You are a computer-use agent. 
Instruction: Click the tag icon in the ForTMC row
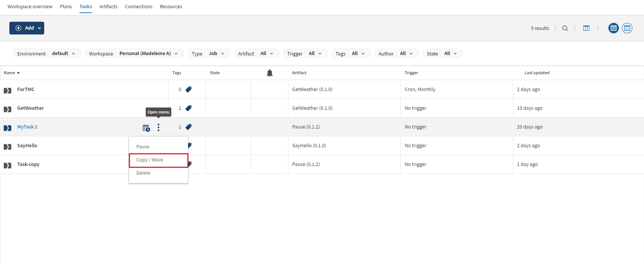(188, 90)
